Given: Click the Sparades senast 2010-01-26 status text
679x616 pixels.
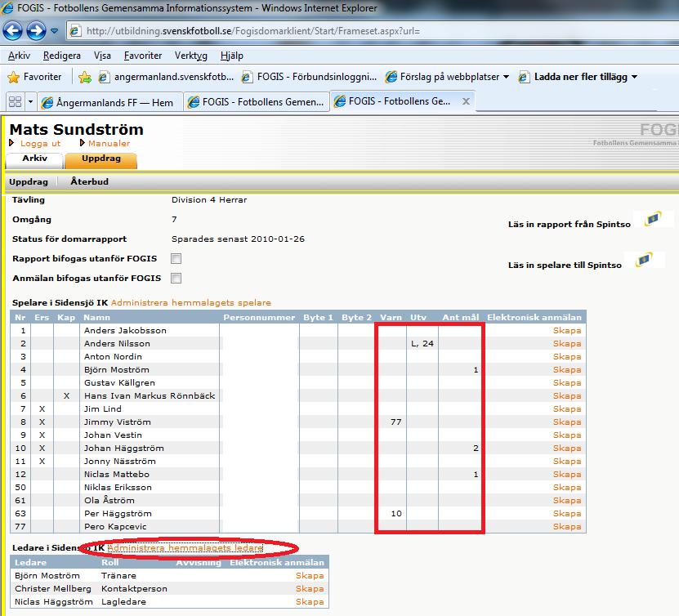Looking at the screenshot, I should point(238,239).
